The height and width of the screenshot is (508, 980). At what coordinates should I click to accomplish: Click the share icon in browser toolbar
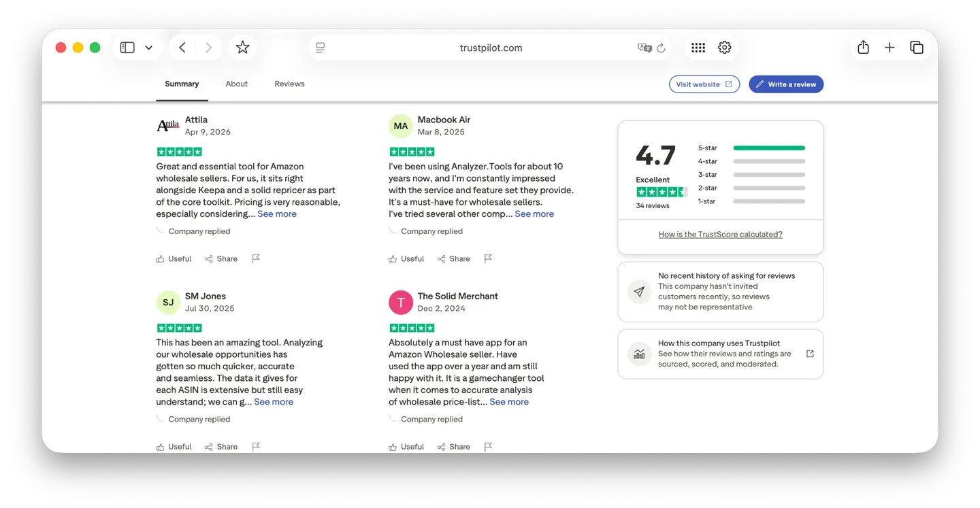tap(863, 47)
